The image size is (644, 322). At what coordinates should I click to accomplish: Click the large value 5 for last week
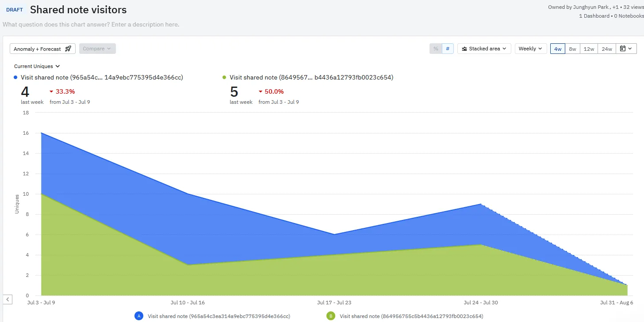point(234,92)
